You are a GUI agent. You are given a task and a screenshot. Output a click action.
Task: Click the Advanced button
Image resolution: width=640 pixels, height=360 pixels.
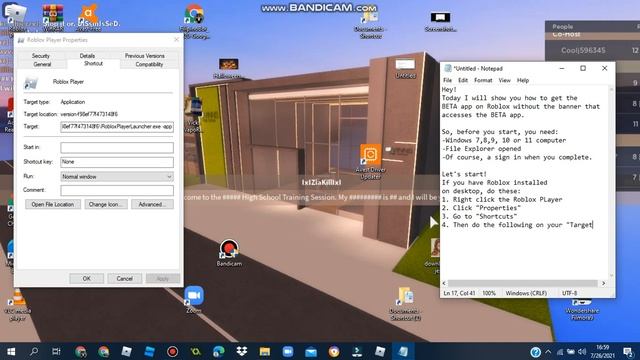(152, 204)
